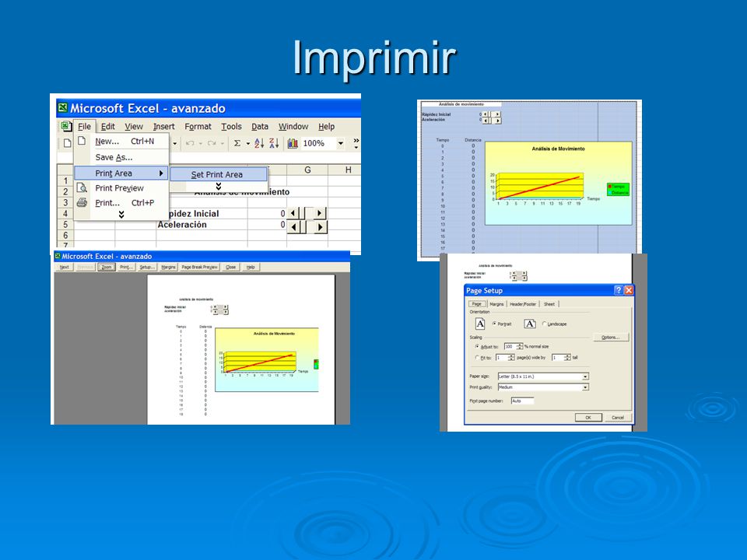This screenshot has height=560, width=747.
Task: Click the Adjust to percentage spinner
Action: pos(514,347)
